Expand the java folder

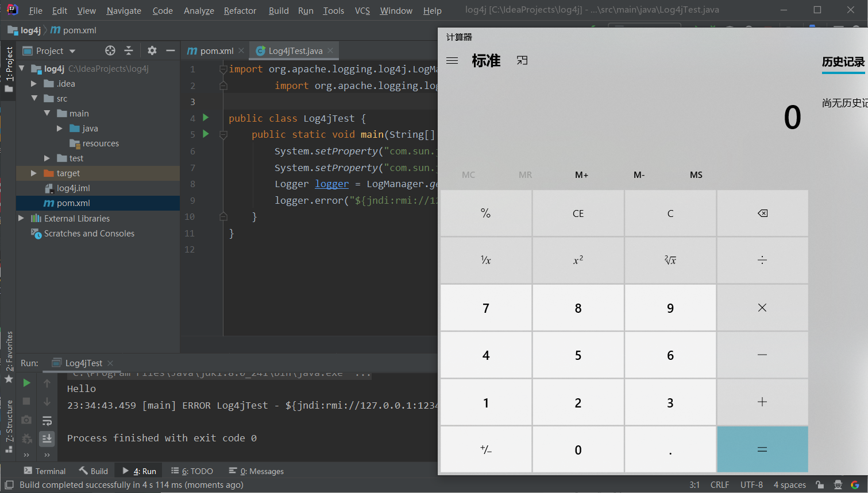[x=59, y=129]
